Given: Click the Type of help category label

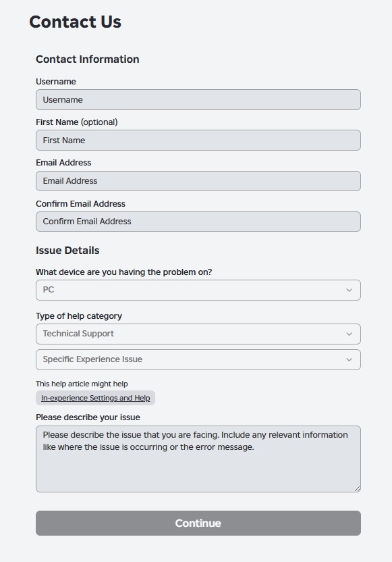Looking at the screenshot, I should tap(79, 316).
